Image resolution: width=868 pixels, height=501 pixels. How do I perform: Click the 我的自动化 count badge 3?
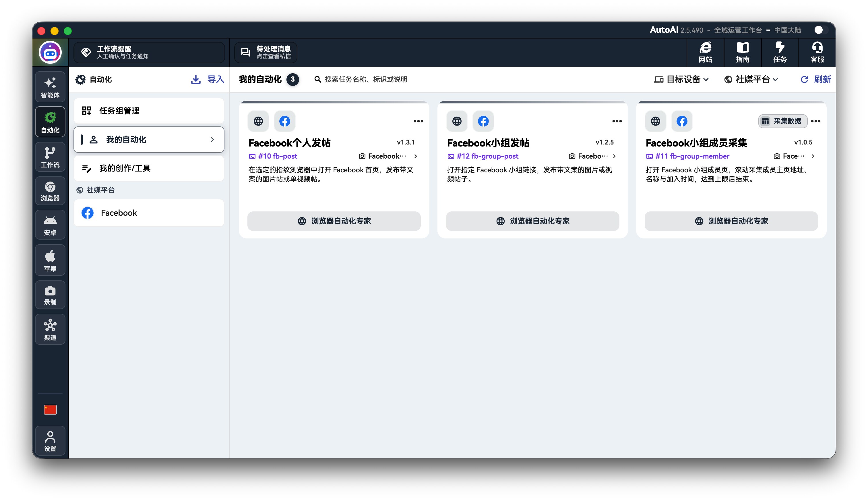click(x=292, y=80)
